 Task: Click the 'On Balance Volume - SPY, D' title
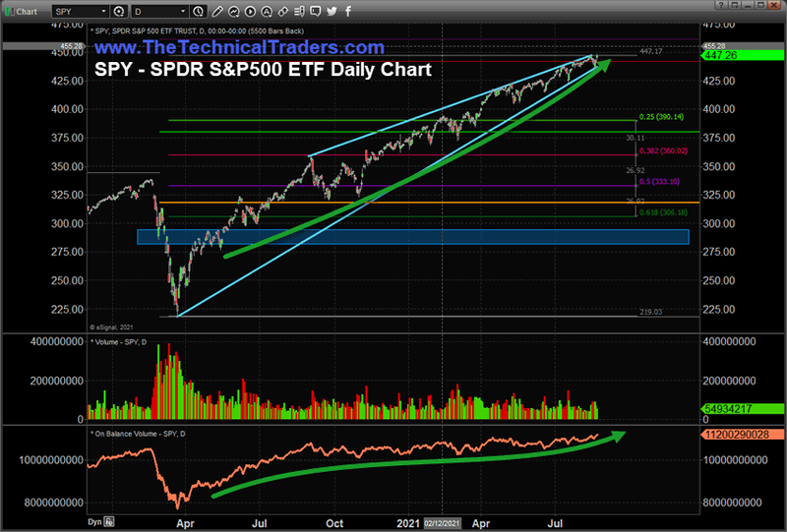(138, 434)
